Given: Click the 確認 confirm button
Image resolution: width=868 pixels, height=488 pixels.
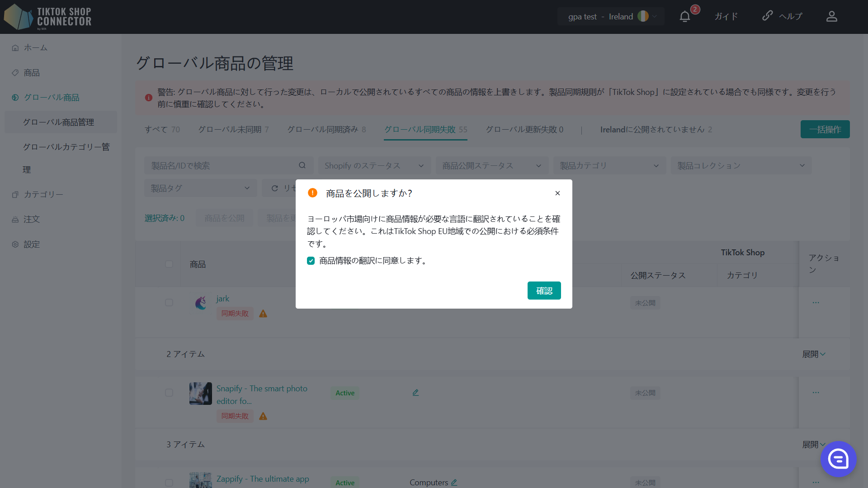Looking at the screenshot, I should tap(544, 291).
